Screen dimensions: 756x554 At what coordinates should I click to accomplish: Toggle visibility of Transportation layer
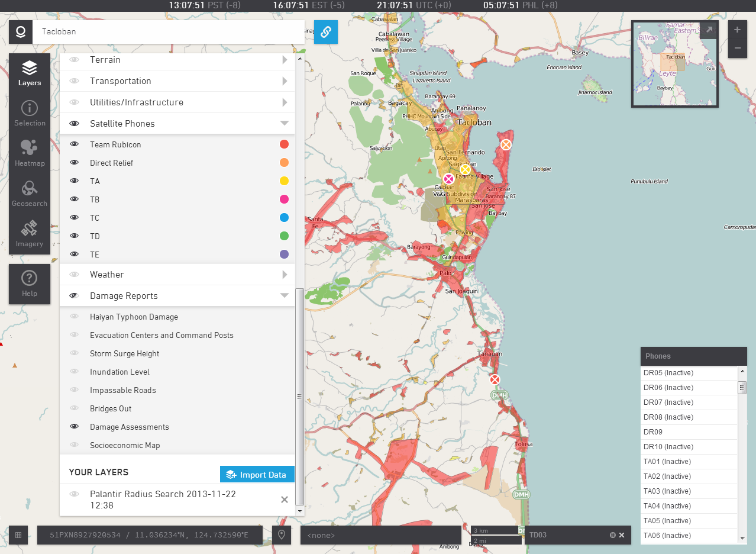[75, 81]
